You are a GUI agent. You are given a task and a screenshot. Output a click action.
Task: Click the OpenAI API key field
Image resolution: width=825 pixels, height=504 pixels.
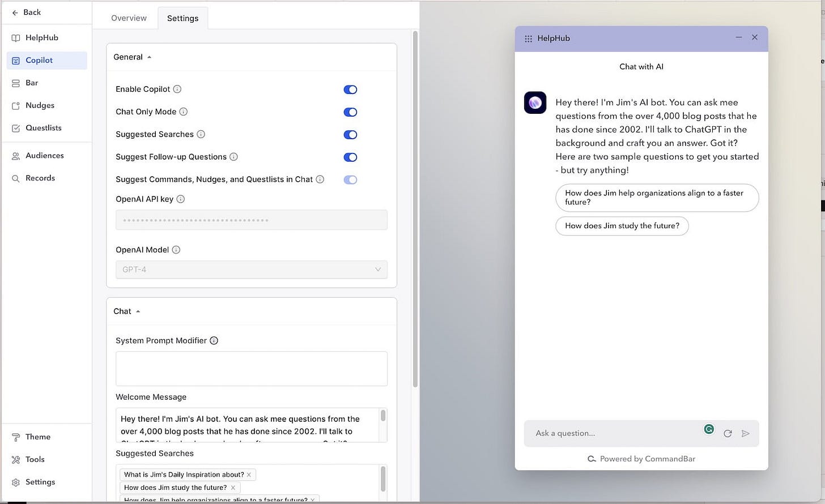(x=252, y=220)
